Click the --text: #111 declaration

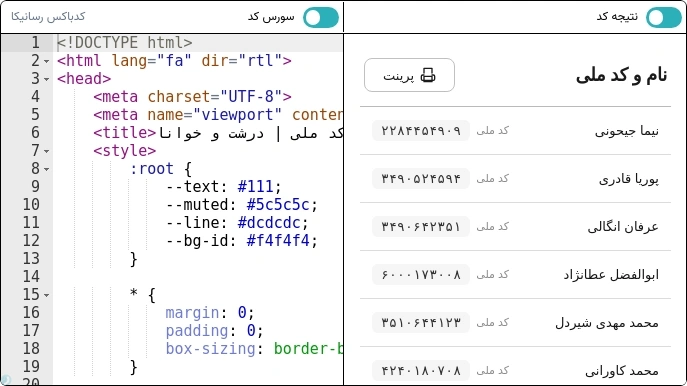coord(223,187)
